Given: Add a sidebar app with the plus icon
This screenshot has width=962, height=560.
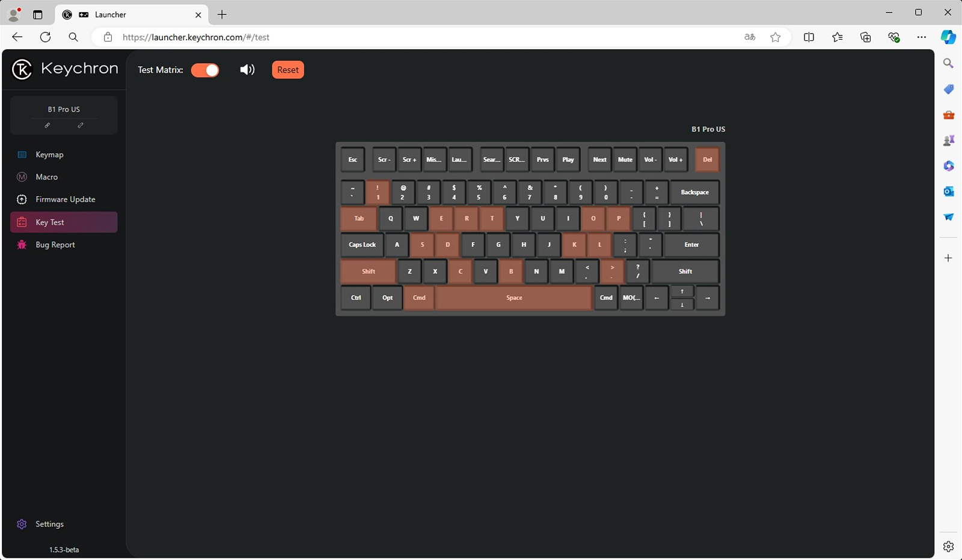Looking at the screenshot, I should pyautogui.click(x=948, y=258).
